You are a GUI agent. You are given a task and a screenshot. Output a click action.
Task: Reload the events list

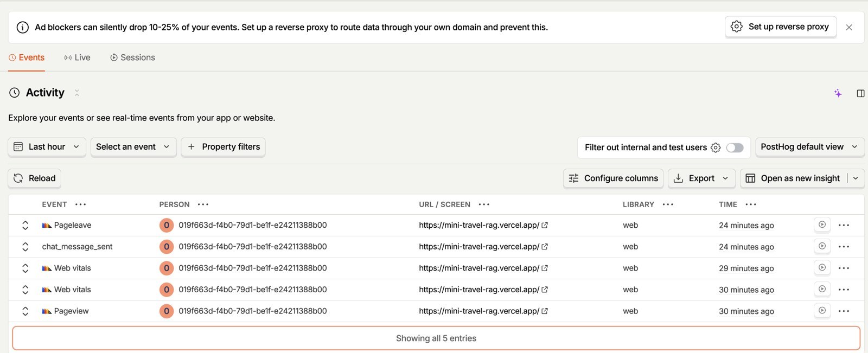point(35,178)
